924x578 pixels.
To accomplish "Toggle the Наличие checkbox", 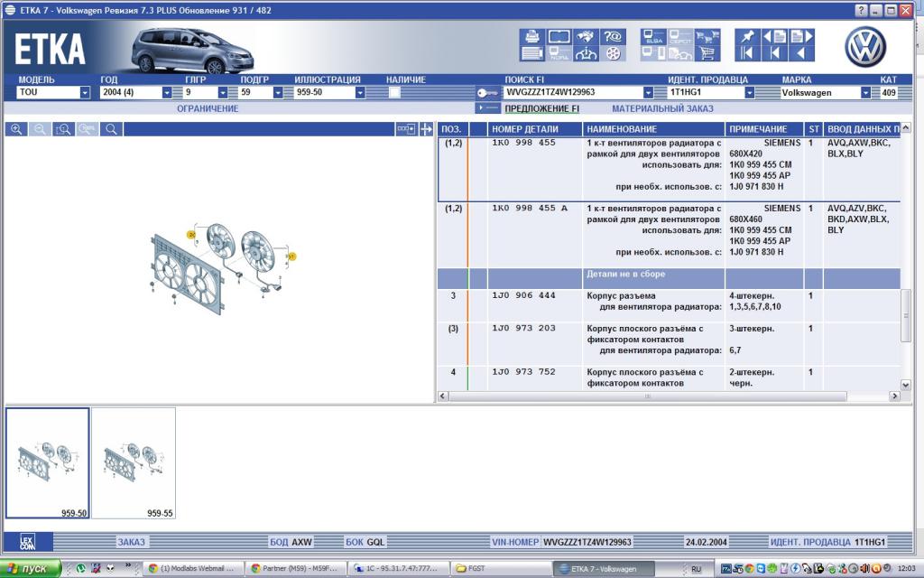I will tap(395, 93).
